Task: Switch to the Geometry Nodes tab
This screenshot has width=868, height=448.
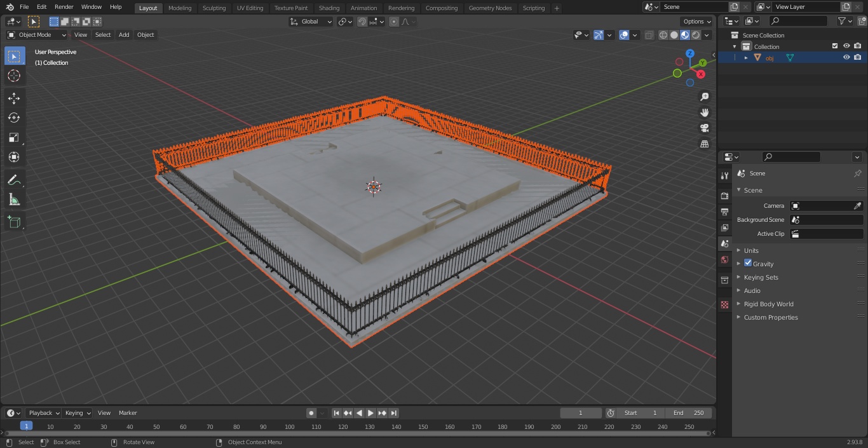Action: point(490,8)
